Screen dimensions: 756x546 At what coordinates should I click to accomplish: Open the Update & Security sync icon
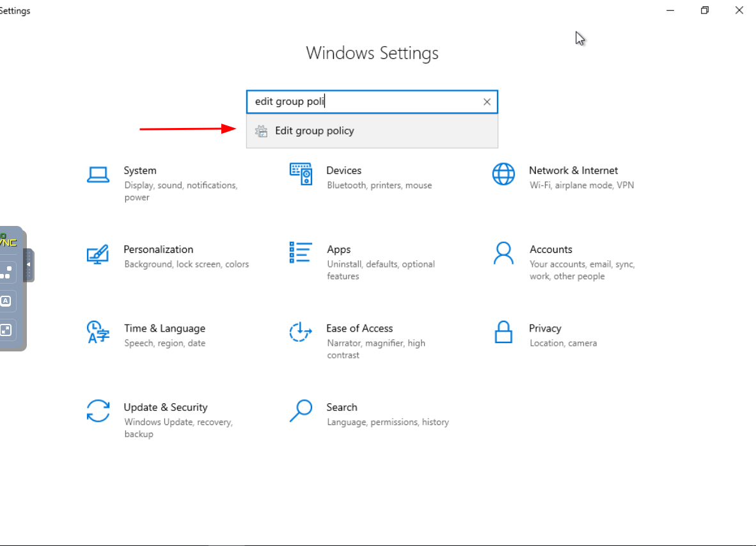point(98,410)
